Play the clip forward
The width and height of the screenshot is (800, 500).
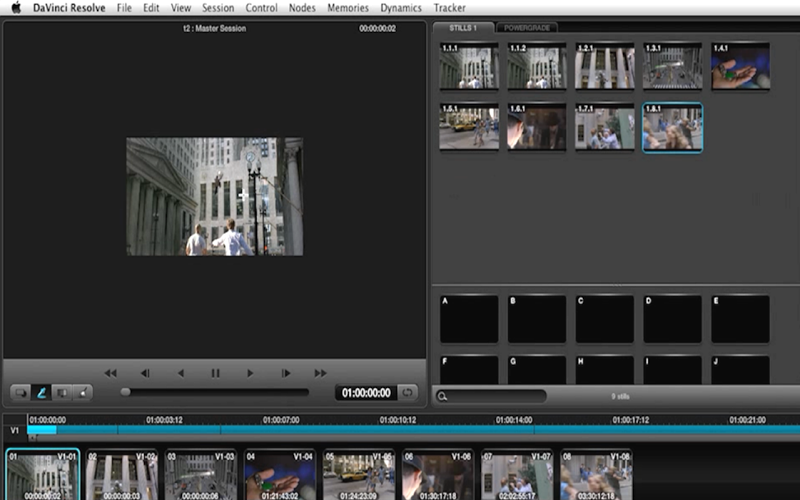click(250, 373)
